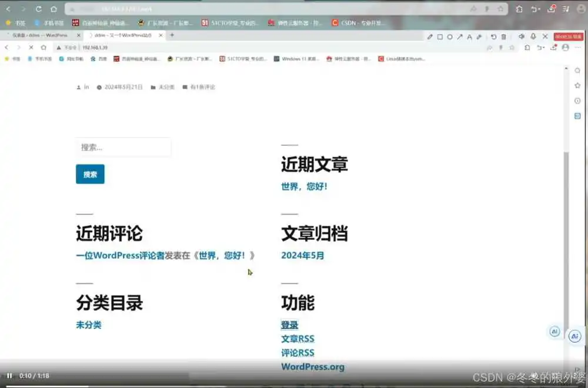Toggle the recording microphone

coord(533,36)
